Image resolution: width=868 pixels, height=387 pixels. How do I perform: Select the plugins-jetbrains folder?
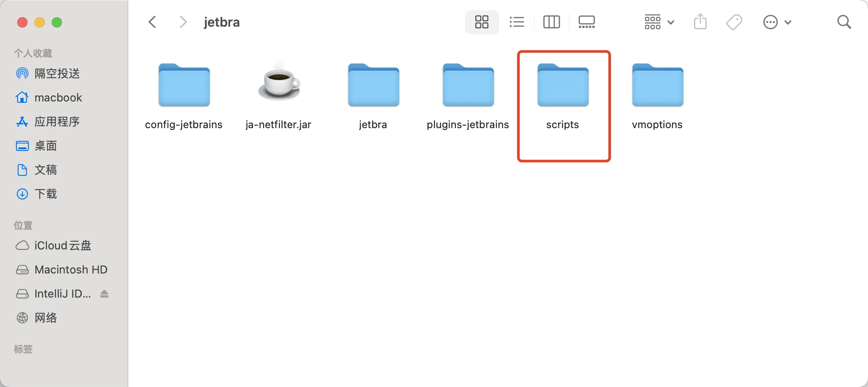(x=468, y=85)
